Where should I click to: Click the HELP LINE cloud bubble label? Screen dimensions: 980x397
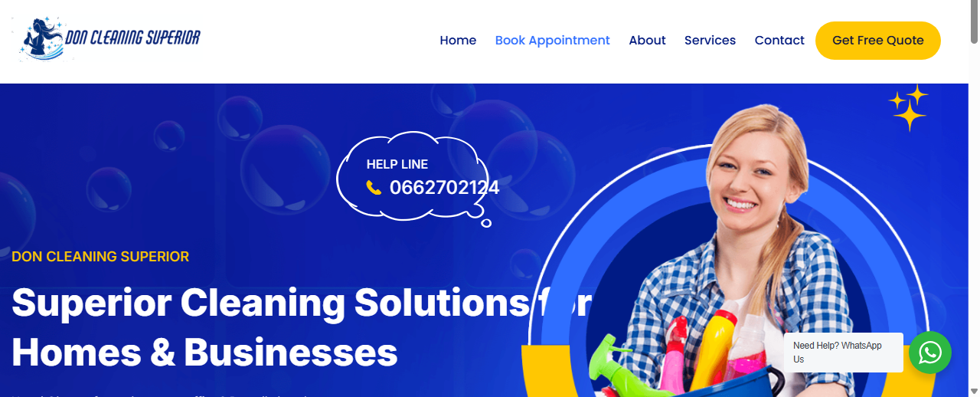click(x=397, y=164)
